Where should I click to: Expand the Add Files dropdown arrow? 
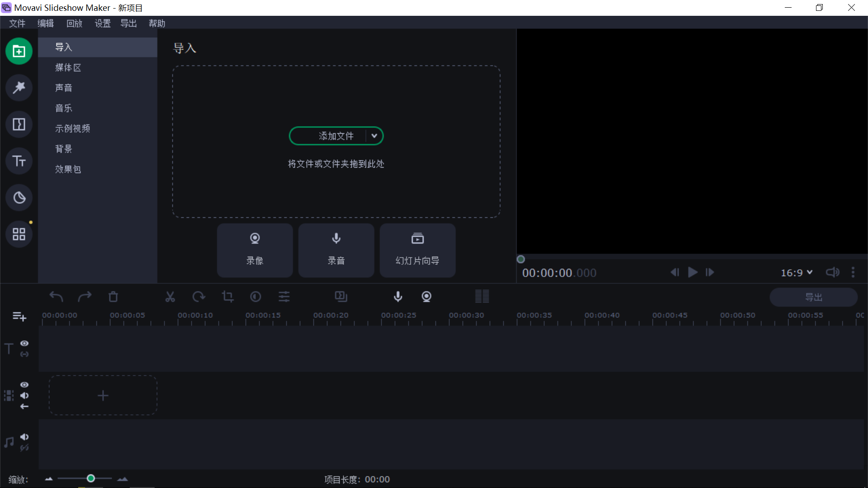click(374, 136)
